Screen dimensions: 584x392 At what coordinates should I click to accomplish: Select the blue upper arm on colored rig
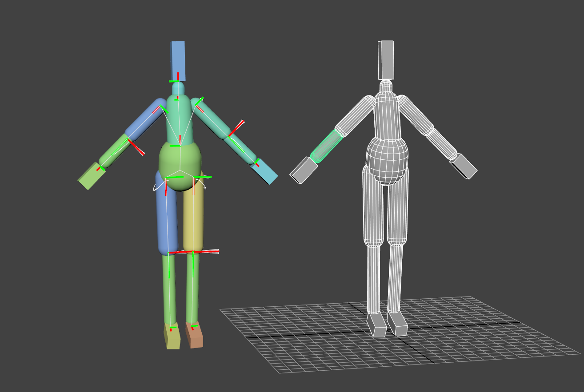tap(144, 118)
